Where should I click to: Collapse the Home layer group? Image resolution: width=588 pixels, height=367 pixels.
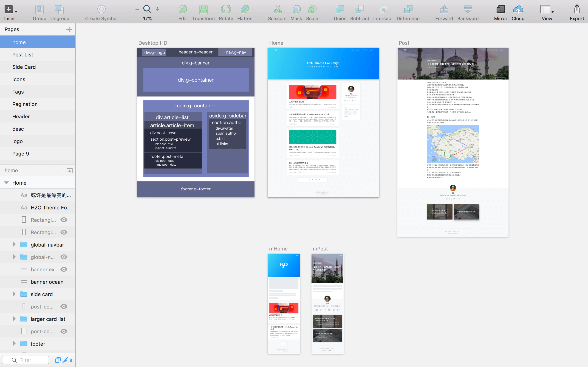point(6,183)
